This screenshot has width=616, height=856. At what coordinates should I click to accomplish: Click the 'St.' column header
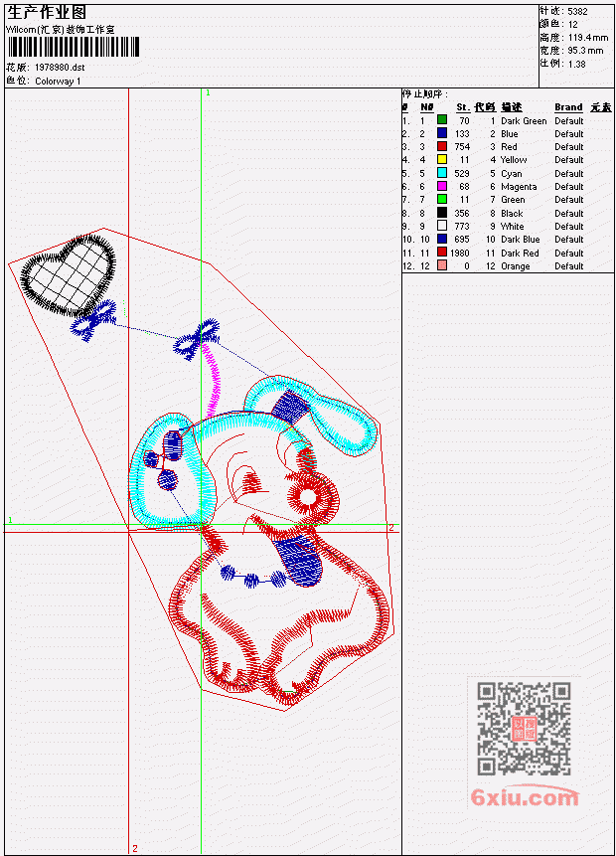(x=463, y=107)
